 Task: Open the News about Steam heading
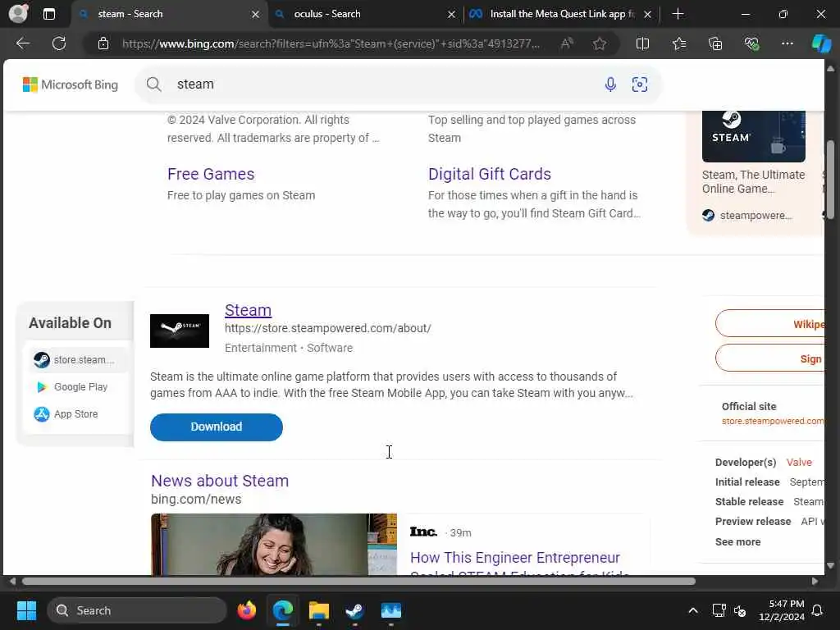(220, 481)
